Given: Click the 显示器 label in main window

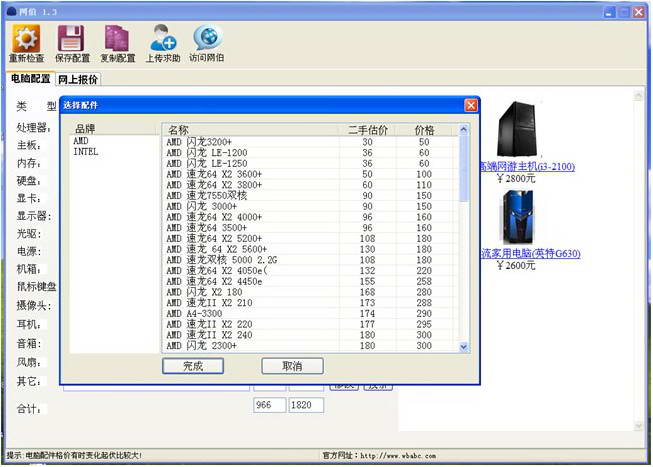Looking at the screenshot, I should [34, 216].
